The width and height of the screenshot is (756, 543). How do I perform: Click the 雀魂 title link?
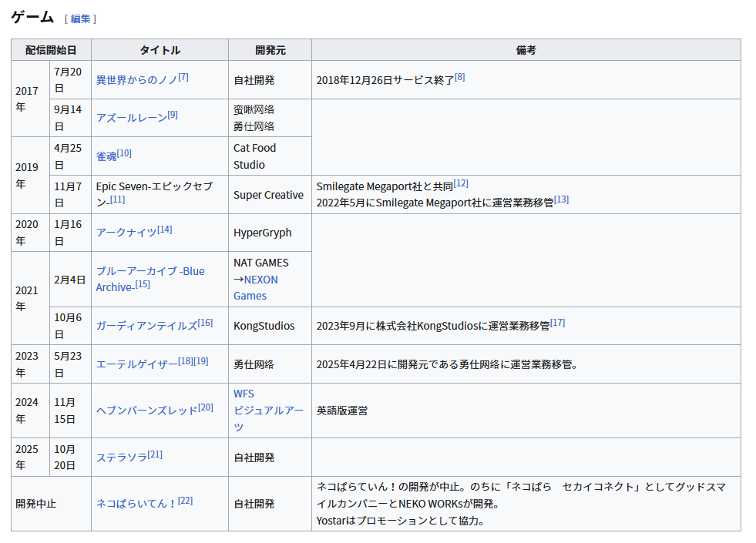(106, 156)
